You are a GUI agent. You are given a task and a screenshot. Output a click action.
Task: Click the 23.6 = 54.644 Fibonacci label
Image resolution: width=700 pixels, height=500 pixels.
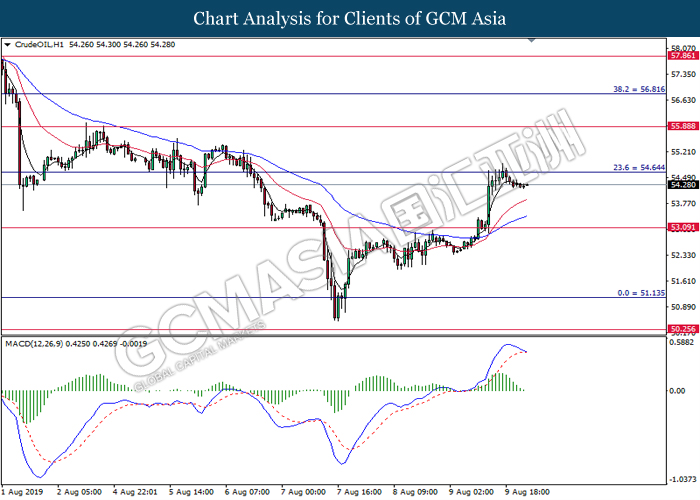[639, 168]
